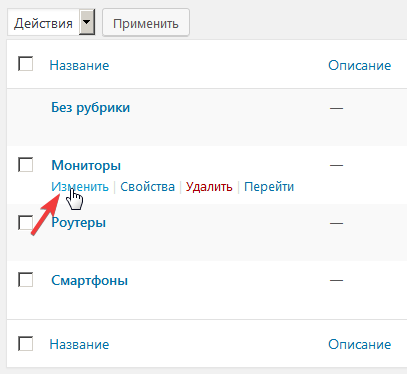Click Удалить under Мониторы
The image size is (407, 374).
pyautogui.click(x=209, y=187)
